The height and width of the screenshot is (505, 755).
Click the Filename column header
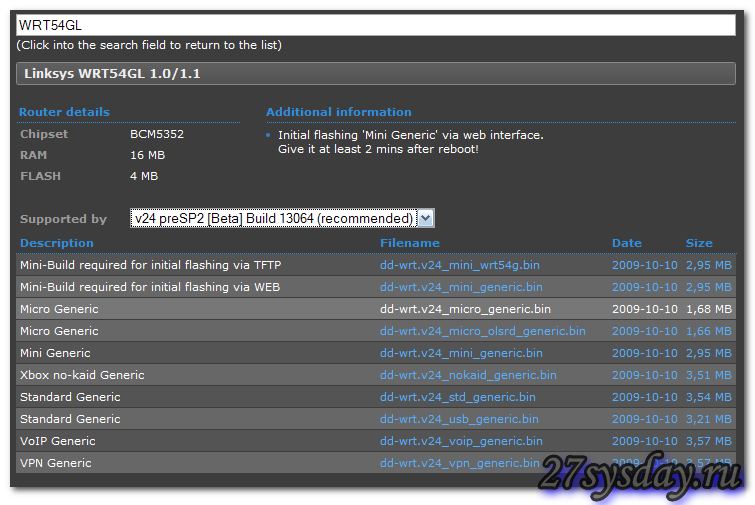(x=410, y=243)
